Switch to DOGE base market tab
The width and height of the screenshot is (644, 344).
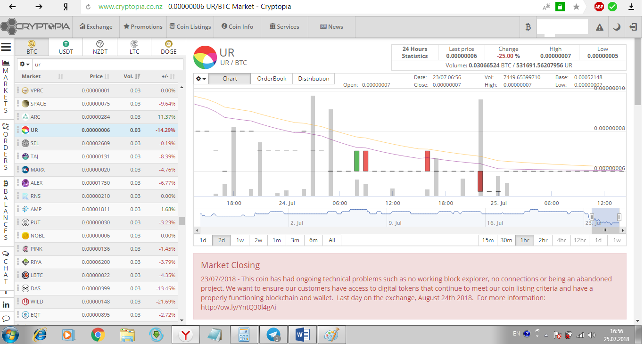pyautogui.click(x=168, y=47)
